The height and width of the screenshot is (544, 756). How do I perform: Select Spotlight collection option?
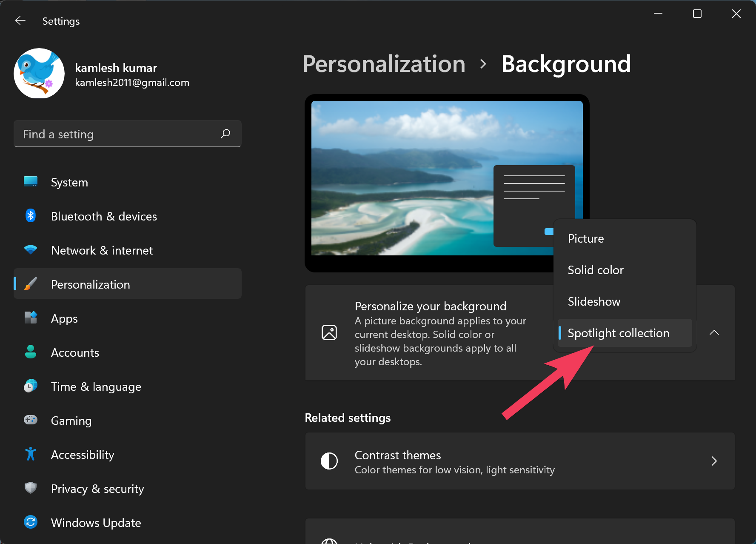click(625, 333)
